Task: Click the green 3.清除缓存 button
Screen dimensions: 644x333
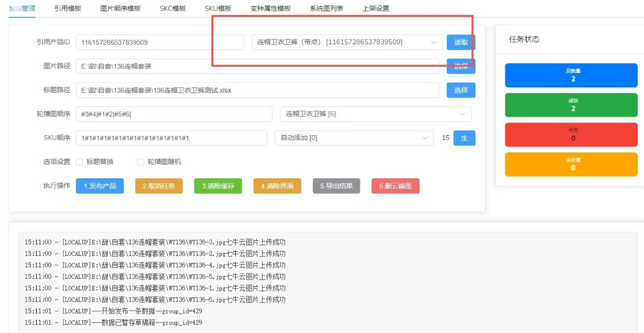Action: pos(218,186)
